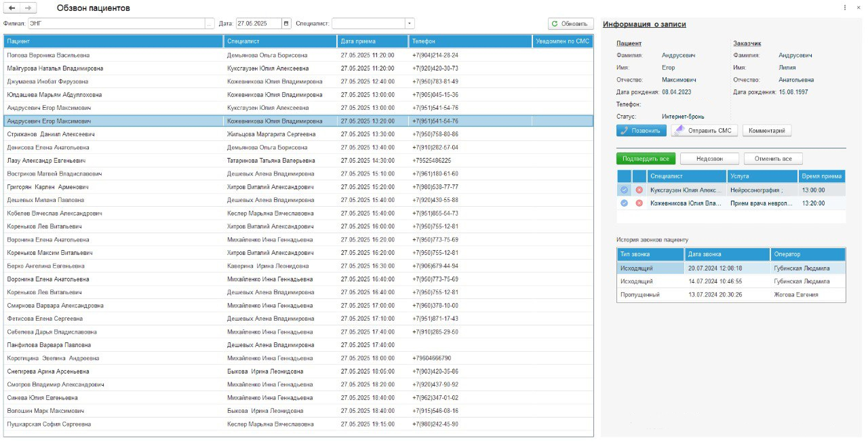
Task: Expand the Специалист dropdown list
Action: pyautogui.click(x=409, y=23)
